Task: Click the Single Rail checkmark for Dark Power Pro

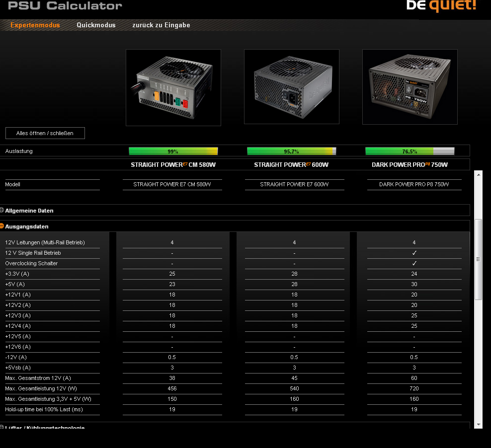Action: pos(414,253)
